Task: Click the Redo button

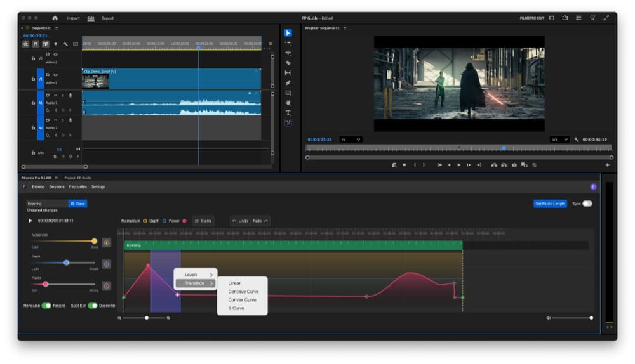Action: 260,221
